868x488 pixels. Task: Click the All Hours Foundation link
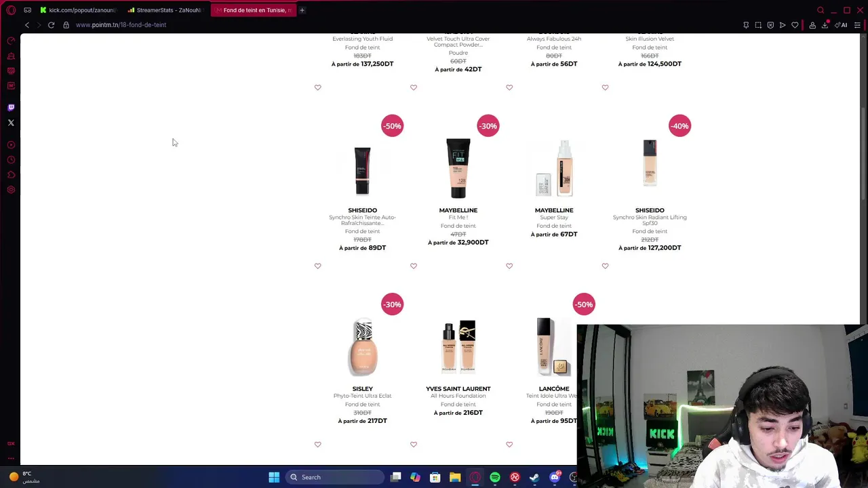pos(458,396)
